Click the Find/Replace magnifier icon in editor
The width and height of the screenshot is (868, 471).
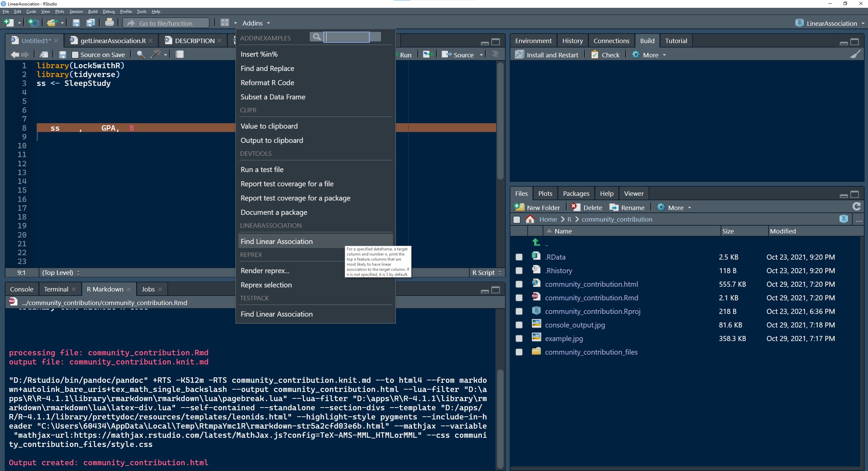[141, 54]
